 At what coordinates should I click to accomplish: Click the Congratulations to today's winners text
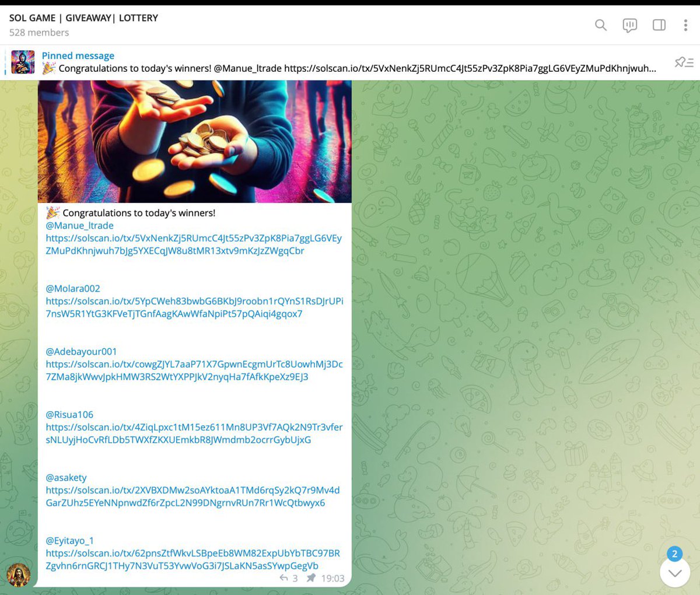pyautogui.click(x=139, y=213)
